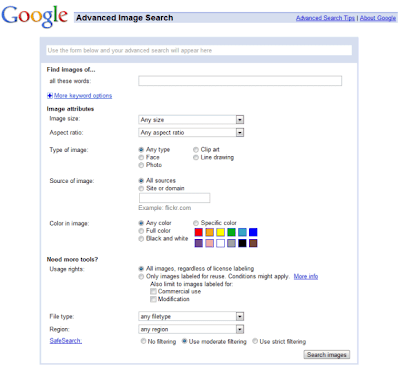Pick the black color swatch
This screenshot has height=366, width=400.
(242, 243)
